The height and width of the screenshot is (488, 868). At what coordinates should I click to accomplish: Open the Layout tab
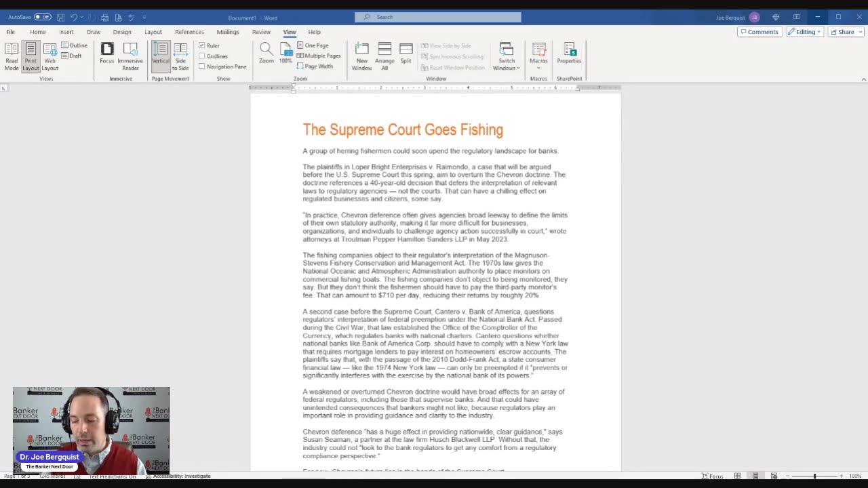coord(153,32)
